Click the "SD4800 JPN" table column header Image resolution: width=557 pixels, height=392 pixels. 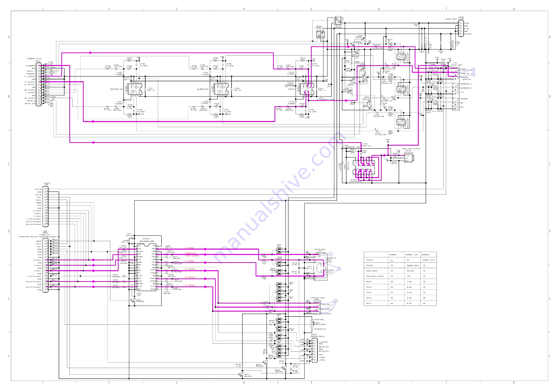(x=412, y=255)
